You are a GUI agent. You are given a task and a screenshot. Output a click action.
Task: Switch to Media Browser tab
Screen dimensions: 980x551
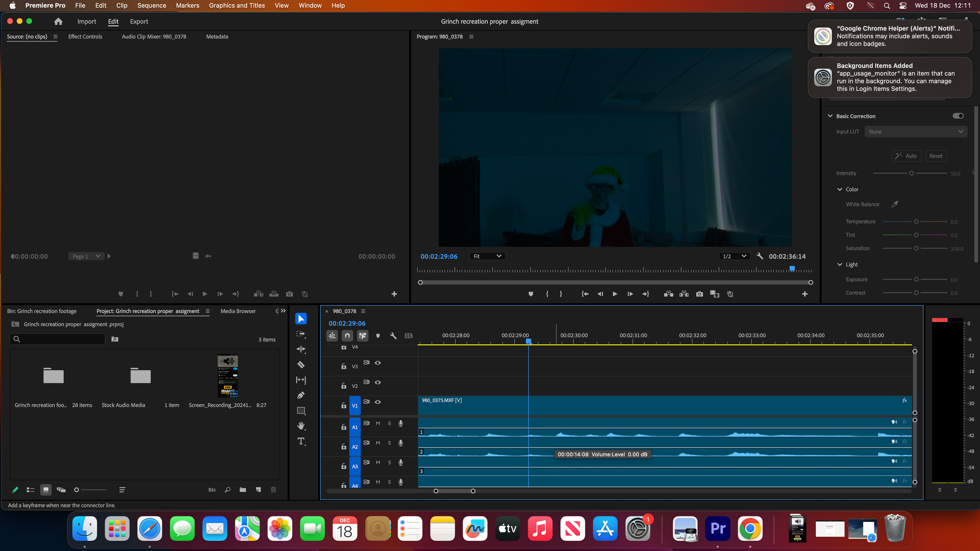pos(238,311)
